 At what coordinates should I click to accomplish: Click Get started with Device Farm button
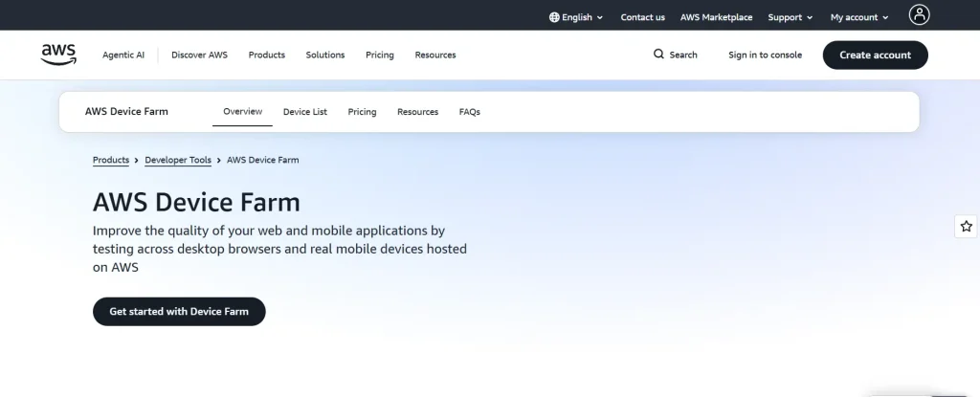click(x=179, y=311)
